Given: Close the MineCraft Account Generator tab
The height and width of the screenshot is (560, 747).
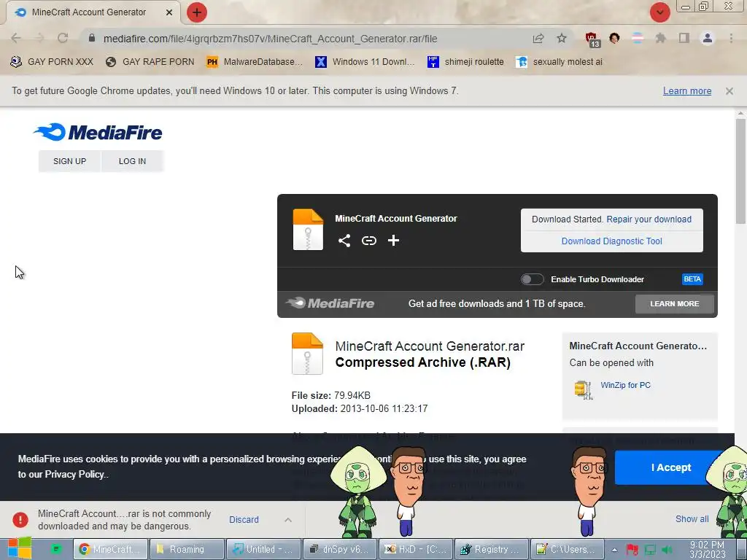Looking at the screenshot, I should coord(169,12).
